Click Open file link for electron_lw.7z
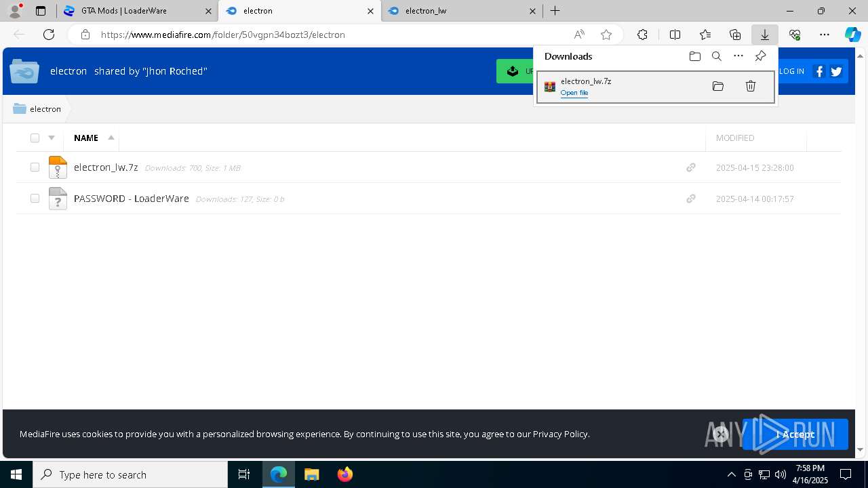 click(x=574, y=93)
